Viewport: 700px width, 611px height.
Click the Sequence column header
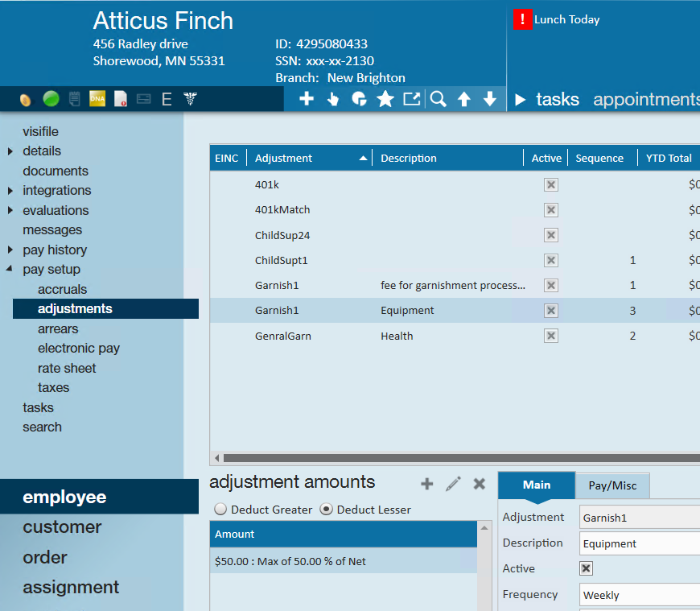(x=599, y=158)
